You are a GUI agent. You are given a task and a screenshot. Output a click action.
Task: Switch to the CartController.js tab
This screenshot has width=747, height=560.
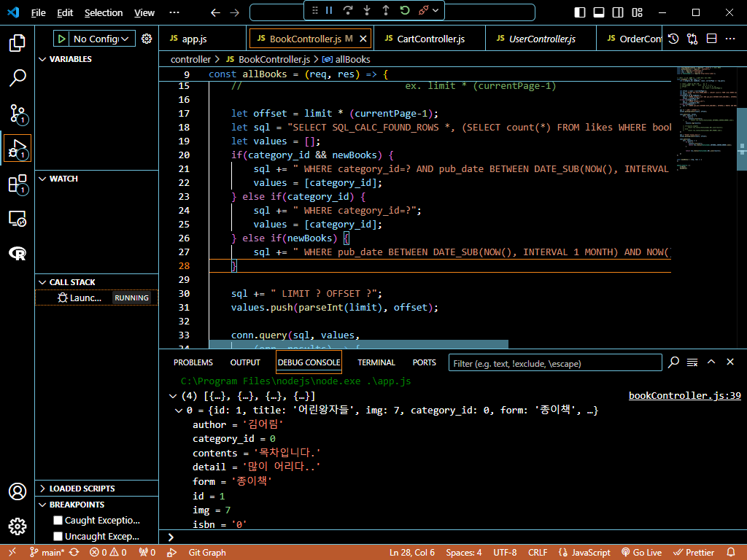pyautogui.click(x=429, y=39)
